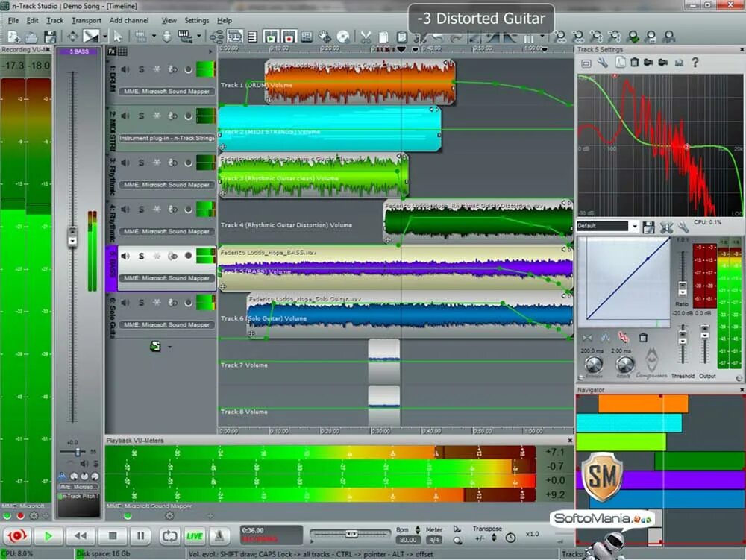Close the Track 5 Settings panel
The image size is (746, 560).
point(742,49)
